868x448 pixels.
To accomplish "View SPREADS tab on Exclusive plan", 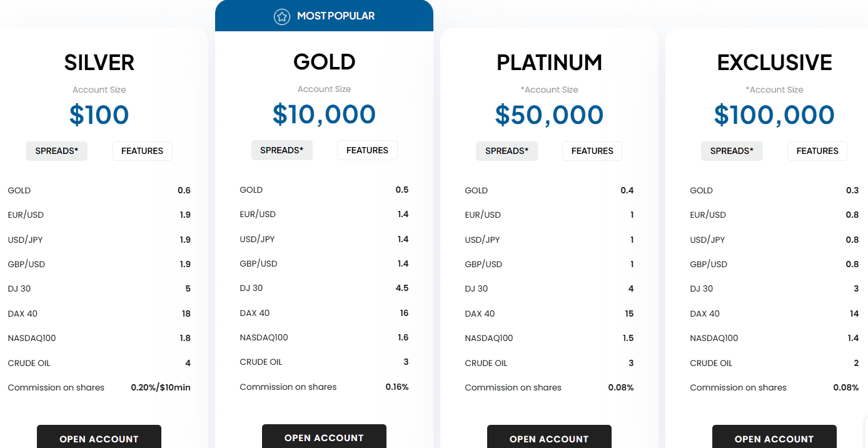I will 732,151.
